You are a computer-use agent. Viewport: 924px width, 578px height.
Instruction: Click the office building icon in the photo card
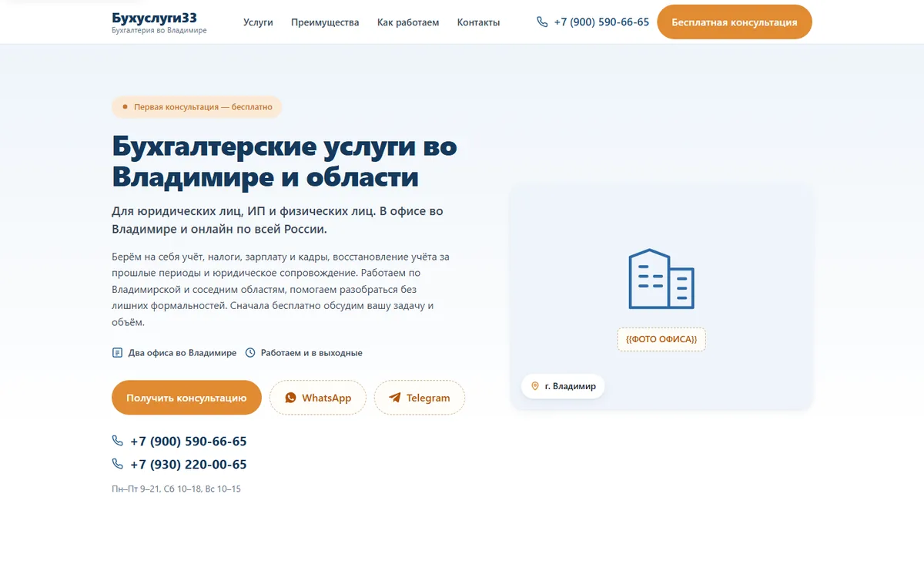pos(661,279)
